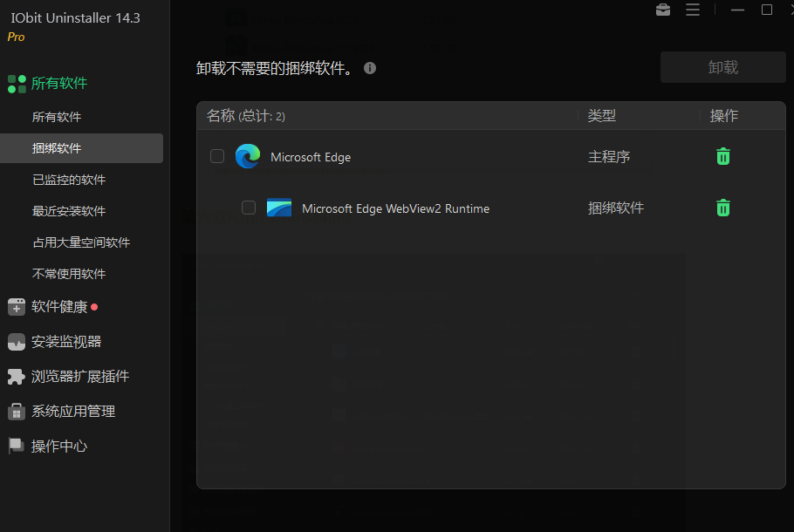Select the Microsoft Edge row name
The height and width of the screenshot is (532, 794).
[x=311, y=157]
